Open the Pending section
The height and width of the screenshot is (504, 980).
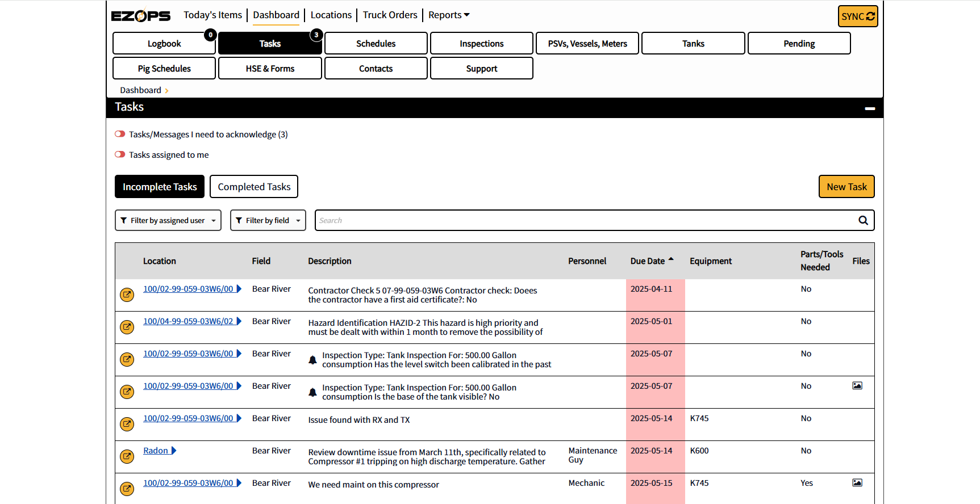[799, 44]
